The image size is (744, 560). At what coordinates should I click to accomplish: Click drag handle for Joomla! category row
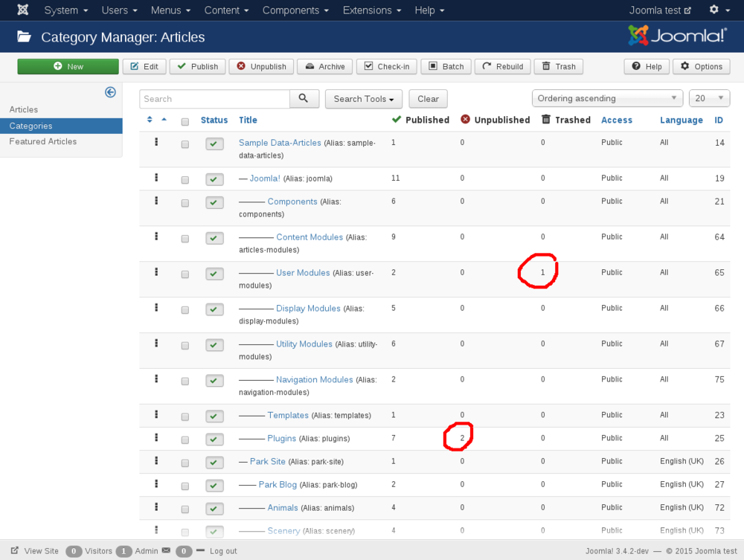click(156, 178)
